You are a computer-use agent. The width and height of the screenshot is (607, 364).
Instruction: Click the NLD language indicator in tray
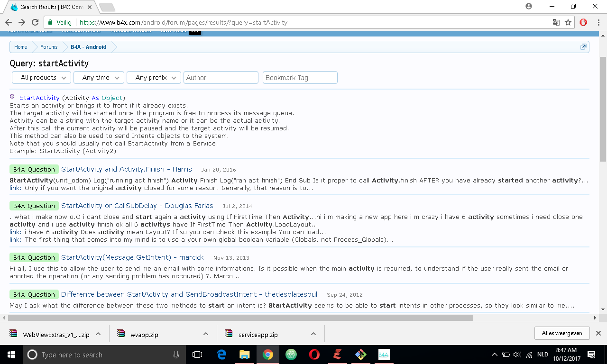tap(543, 355)
